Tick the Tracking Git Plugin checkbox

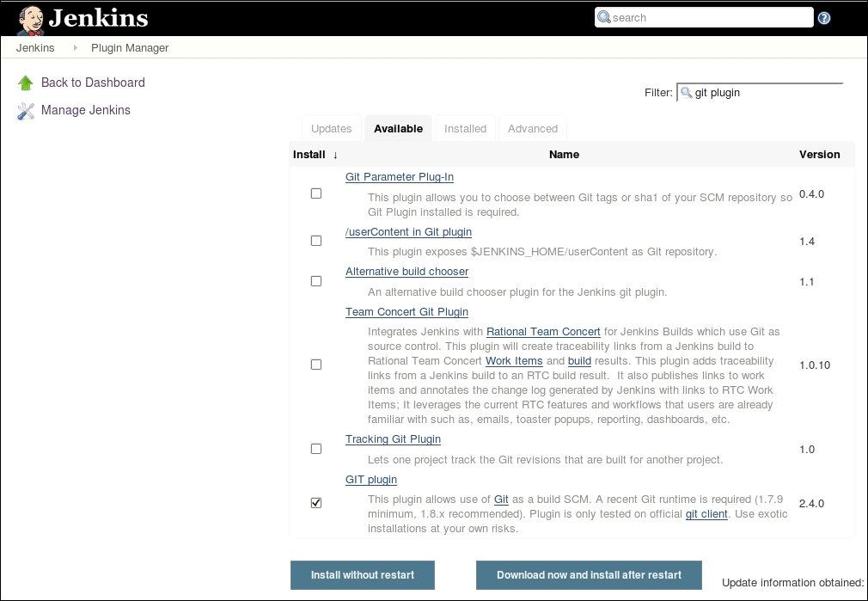[x=316, y=449]
